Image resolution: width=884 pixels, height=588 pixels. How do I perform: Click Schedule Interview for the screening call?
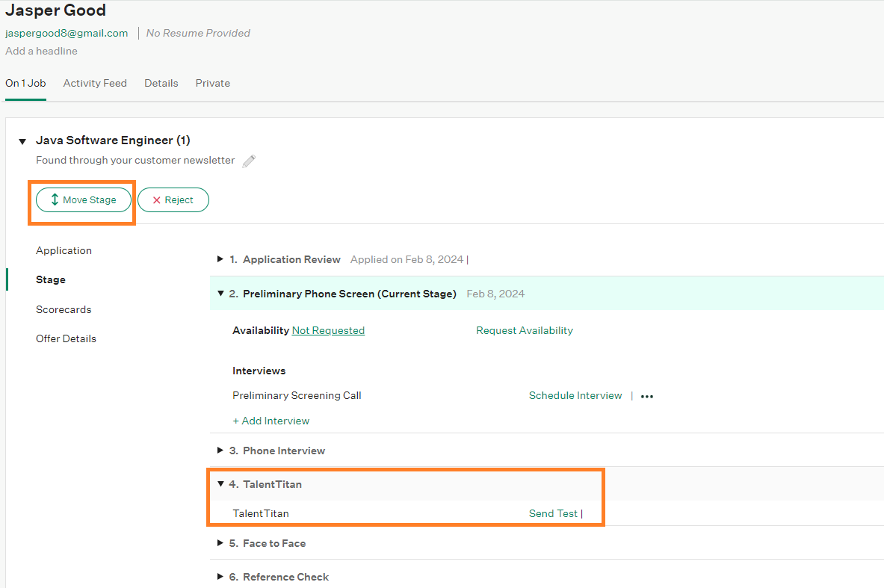(x=575, y=396)
